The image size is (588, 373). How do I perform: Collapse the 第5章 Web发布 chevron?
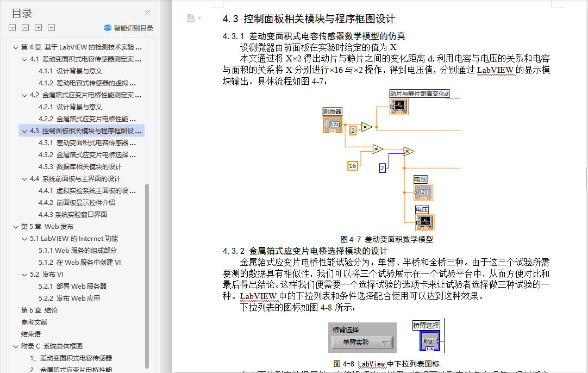(16, 227)
